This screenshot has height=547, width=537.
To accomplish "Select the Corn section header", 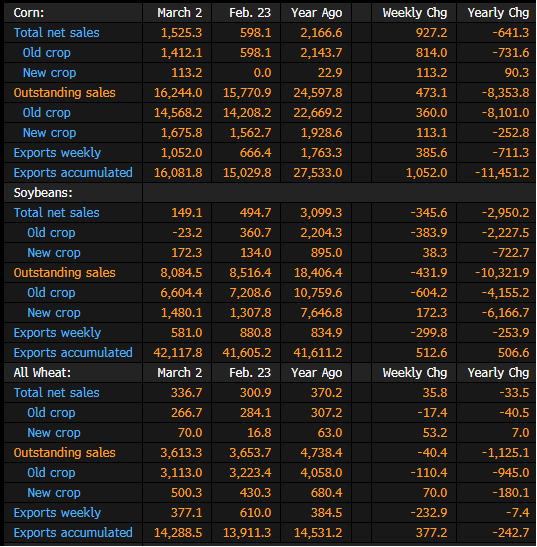I will pyautogui.click(x=29, y=13).
